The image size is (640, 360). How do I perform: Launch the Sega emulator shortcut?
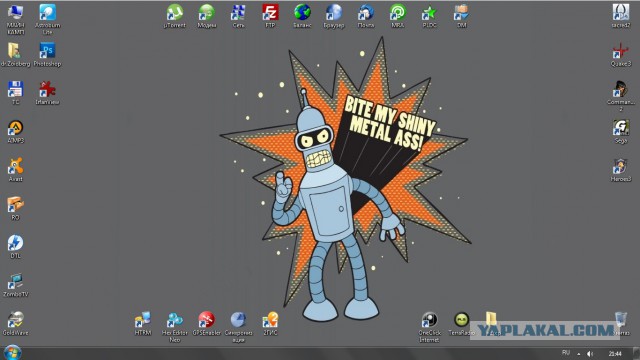[x=621, y=127]
